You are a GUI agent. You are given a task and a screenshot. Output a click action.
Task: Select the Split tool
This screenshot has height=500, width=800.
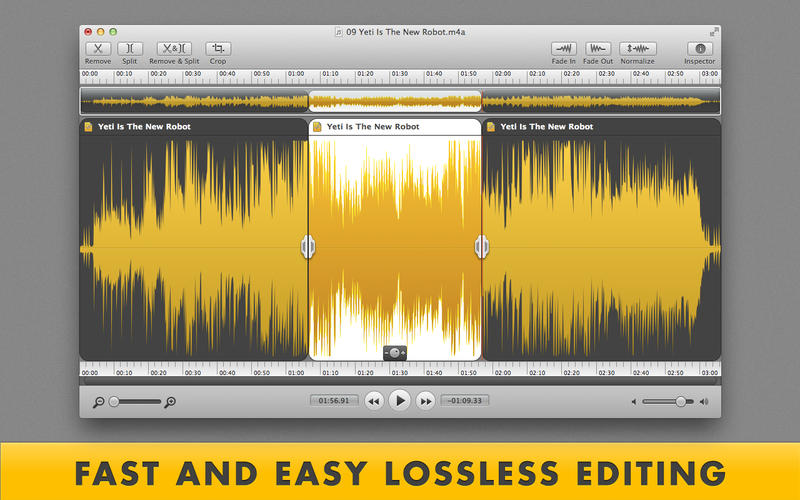click(130, 48)
